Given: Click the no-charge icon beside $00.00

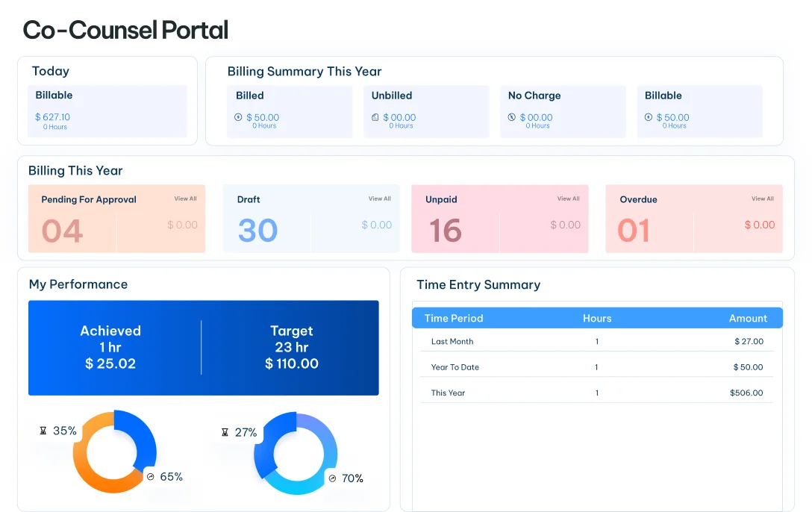Looking at the screenshot, I should coord(512,117).
